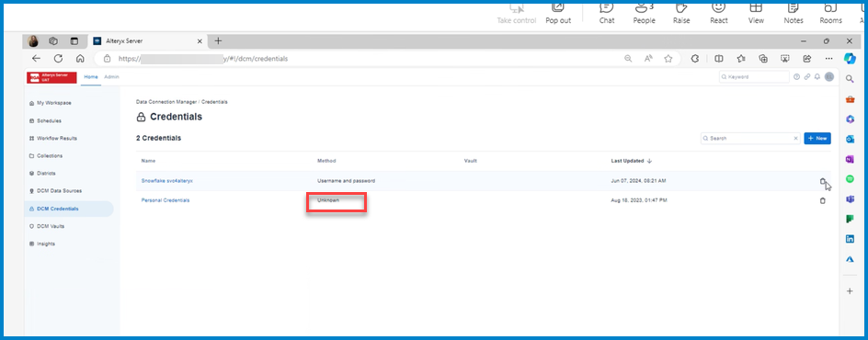This screenshot has height=340, width=868.
Task: Open Districts in sidebar
Action: [42, 173]
